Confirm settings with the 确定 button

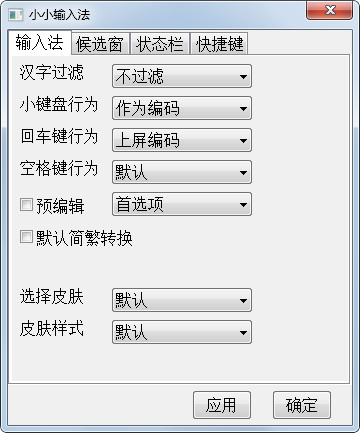tap(302, 405)
